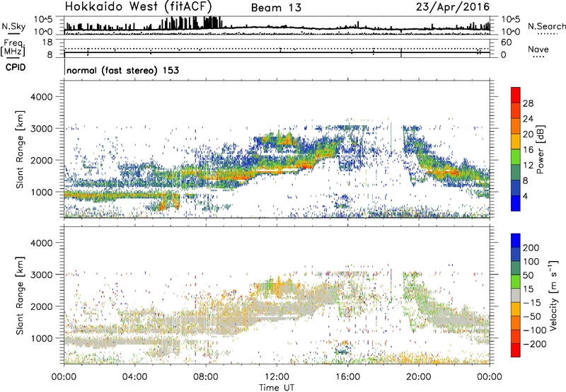
Task: Click the orange segment of power colorbar
Action: (x=516, y=126)
